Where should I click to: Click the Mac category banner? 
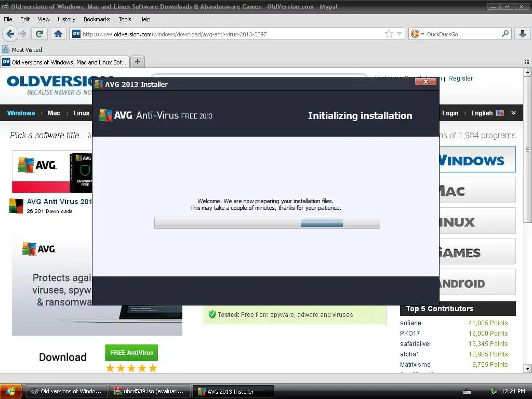(x=478, y=190)
